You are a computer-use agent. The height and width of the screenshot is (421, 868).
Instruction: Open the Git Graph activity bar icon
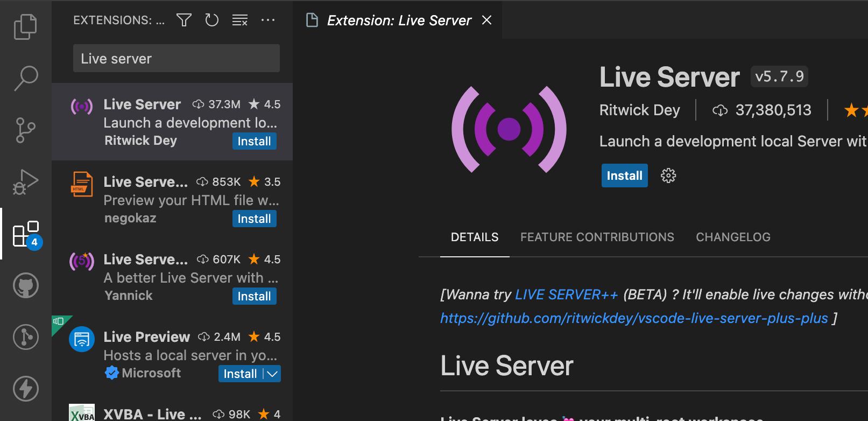click(x=26, y=337)
